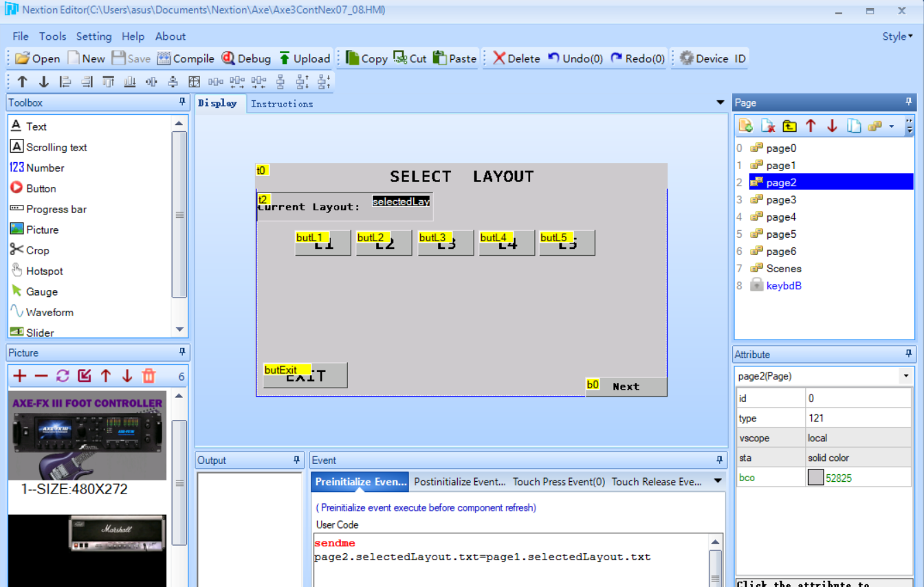Remove picture with red minus icon
Image resolution: width=924 pixels, height=587 pixels.
click(x=41, y=376)
